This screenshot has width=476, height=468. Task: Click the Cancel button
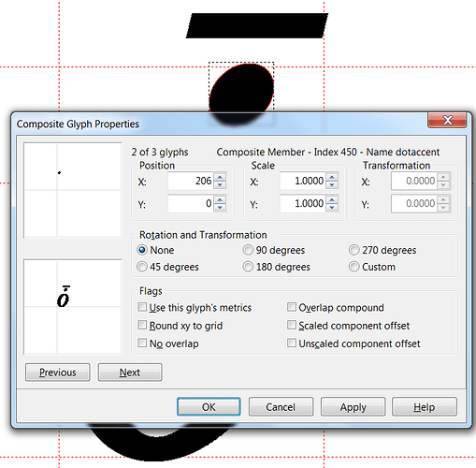click(281, 407)
